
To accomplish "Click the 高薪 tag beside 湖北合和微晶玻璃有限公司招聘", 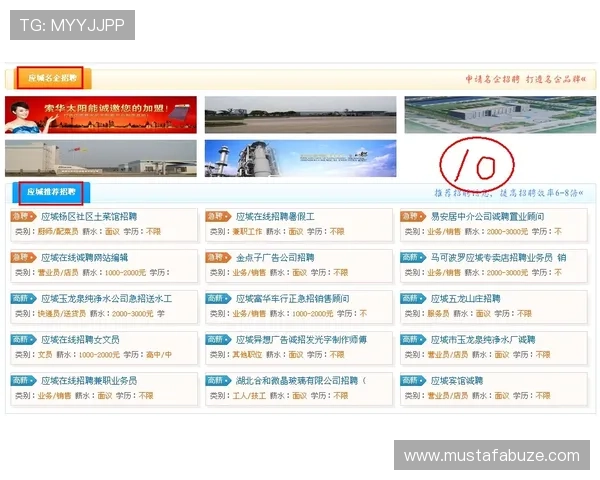I will click(x=218, y=380).
